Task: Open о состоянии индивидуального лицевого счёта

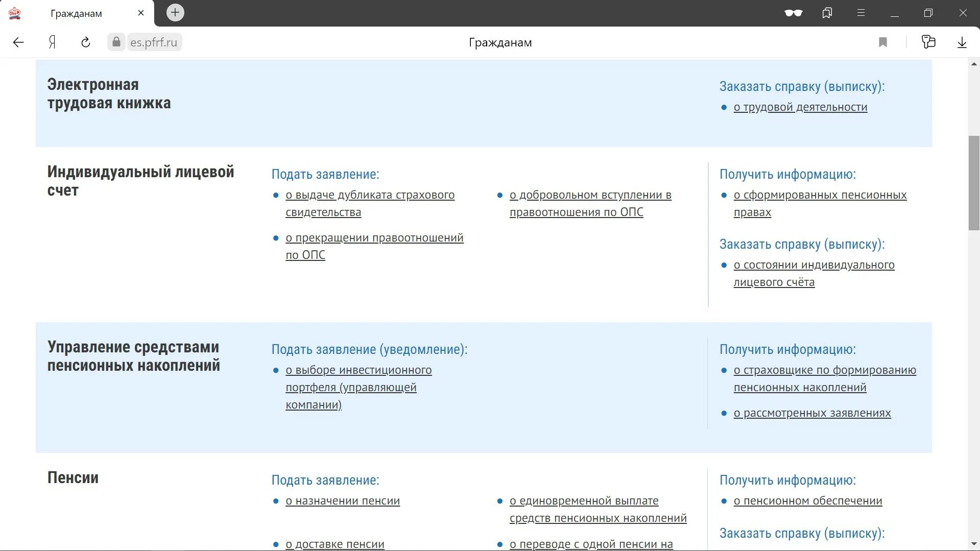Action: [814, 274]
